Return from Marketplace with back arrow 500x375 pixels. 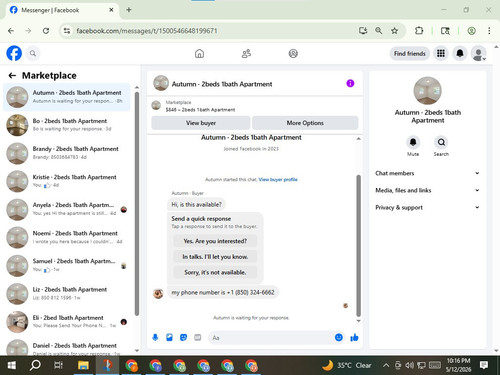(x=12, y=76)
